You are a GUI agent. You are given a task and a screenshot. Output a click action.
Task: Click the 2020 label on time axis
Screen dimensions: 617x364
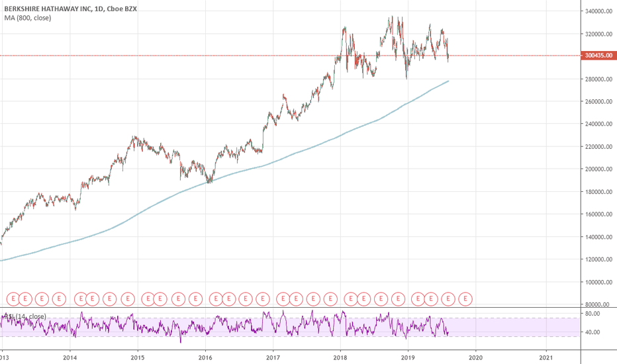coord(476,357)
